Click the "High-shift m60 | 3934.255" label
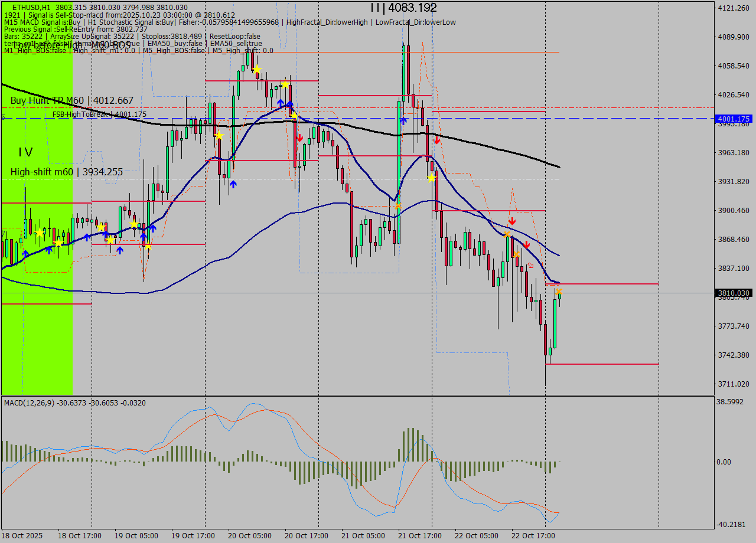756x543 pixels. pyautogui.click(x=67, y=172)
